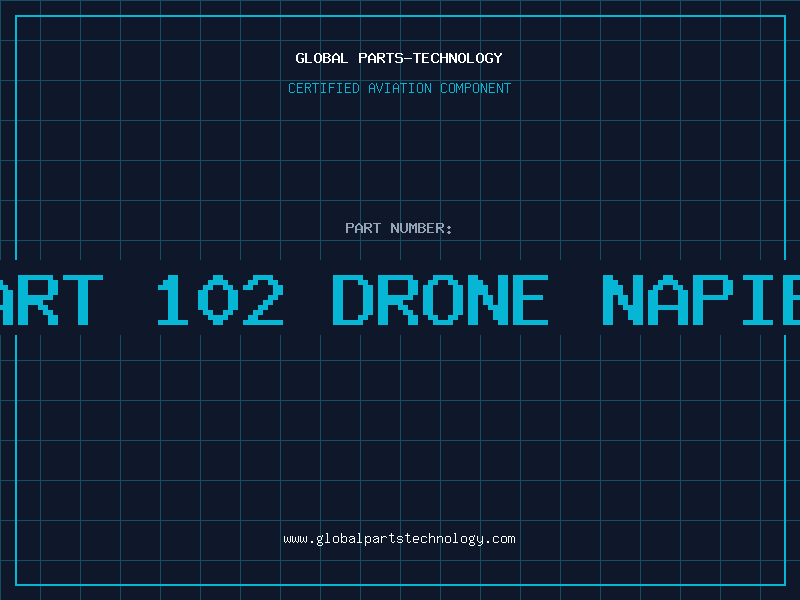Click the globalpartstechnology part of the URL
800x600 pixels.
[x=399, y=539]
